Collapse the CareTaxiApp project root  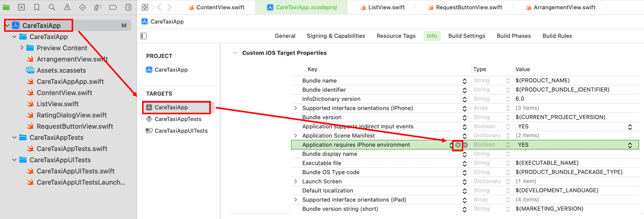pyautogui.click(x=7, y=26)
